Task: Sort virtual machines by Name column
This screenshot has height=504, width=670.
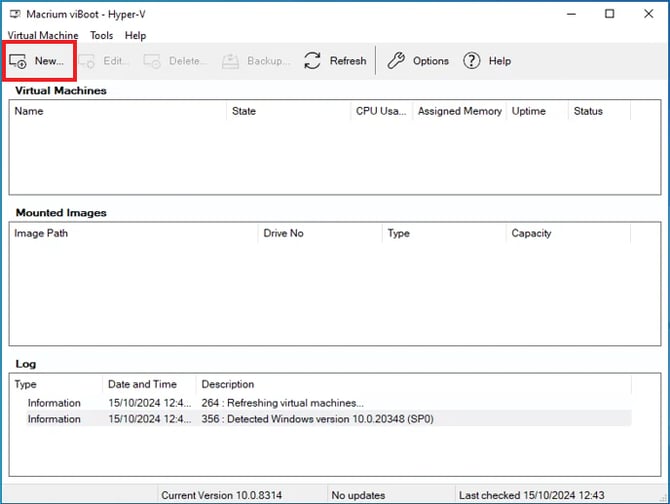Action: click(119, 111)
